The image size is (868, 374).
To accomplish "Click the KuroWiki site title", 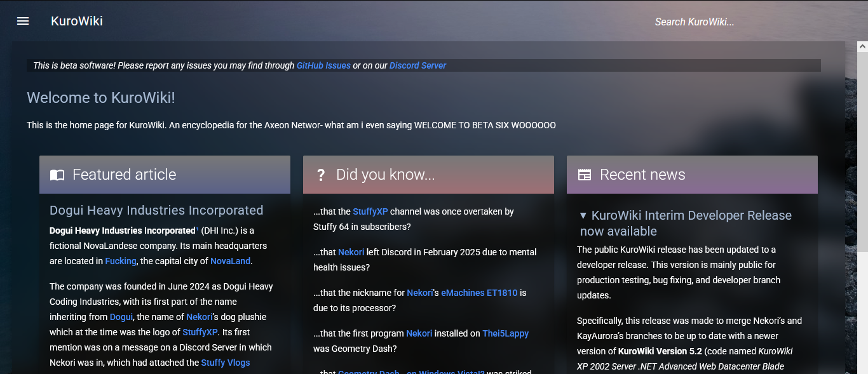I will [78, 21].
